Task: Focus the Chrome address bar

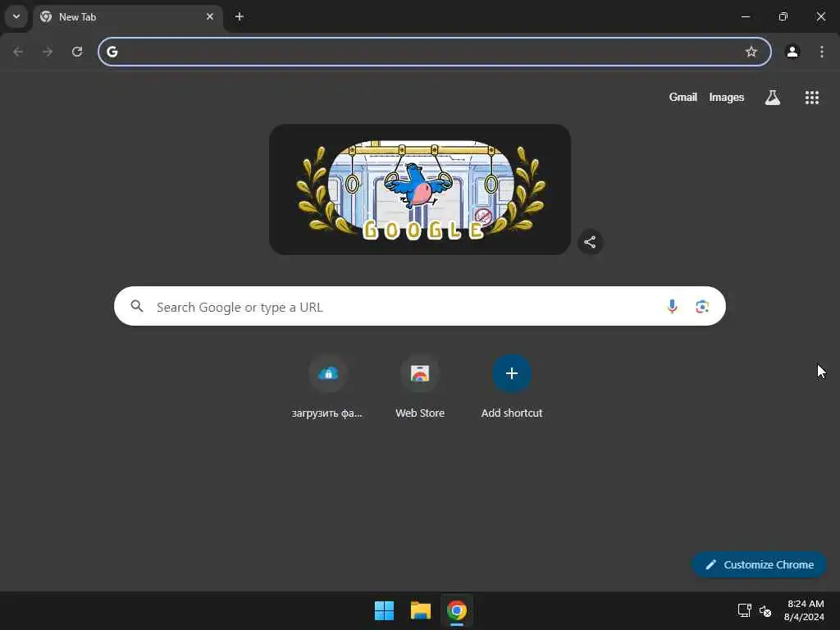Action: point(435,52)
